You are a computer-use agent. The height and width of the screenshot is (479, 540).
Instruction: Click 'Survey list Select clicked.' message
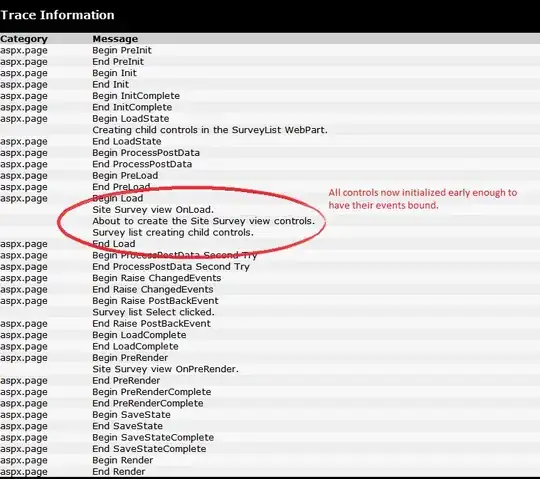tap(153, 312)
